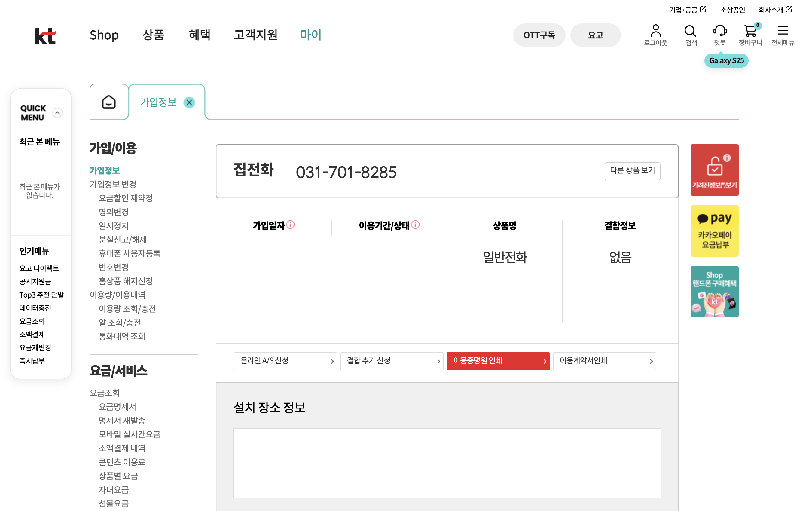Click Top3 추천 단말
Screen dimensions: 812x511
coord(41,295)
